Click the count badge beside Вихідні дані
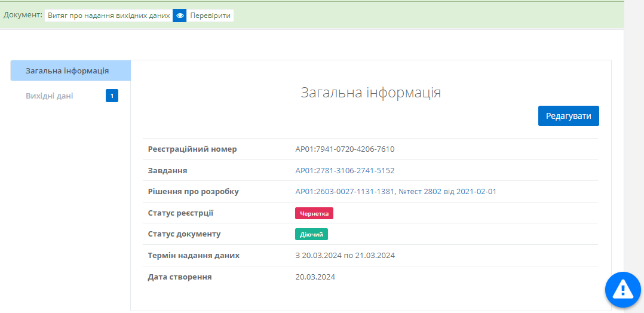This screenshot has width=644, height=313. [x=112, y=96]
